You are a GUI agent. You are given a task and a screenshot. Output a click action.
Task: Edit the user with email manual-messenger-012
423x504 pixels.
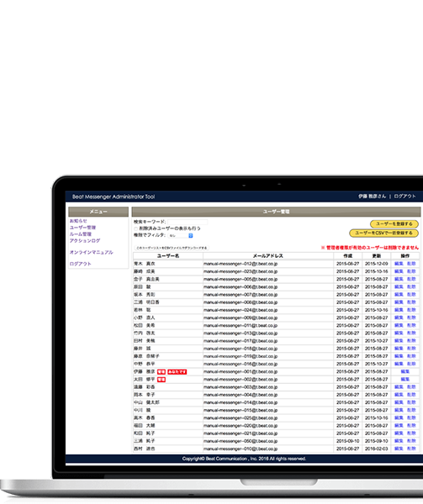(x=399, y=264)
